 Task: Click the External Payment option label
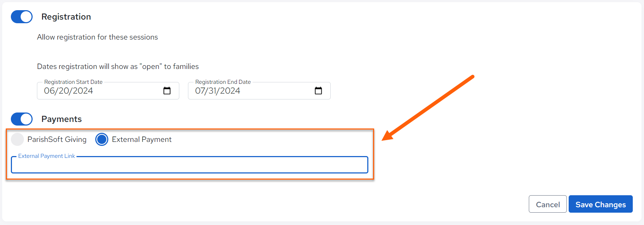[x=142, y=139]
